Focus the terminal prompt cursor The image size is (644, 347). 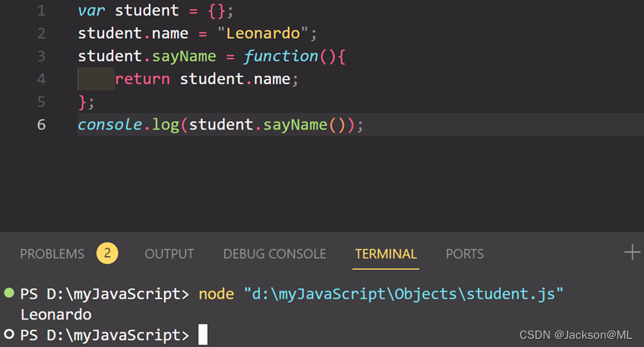pyautogui.click(x=203, y=335)
